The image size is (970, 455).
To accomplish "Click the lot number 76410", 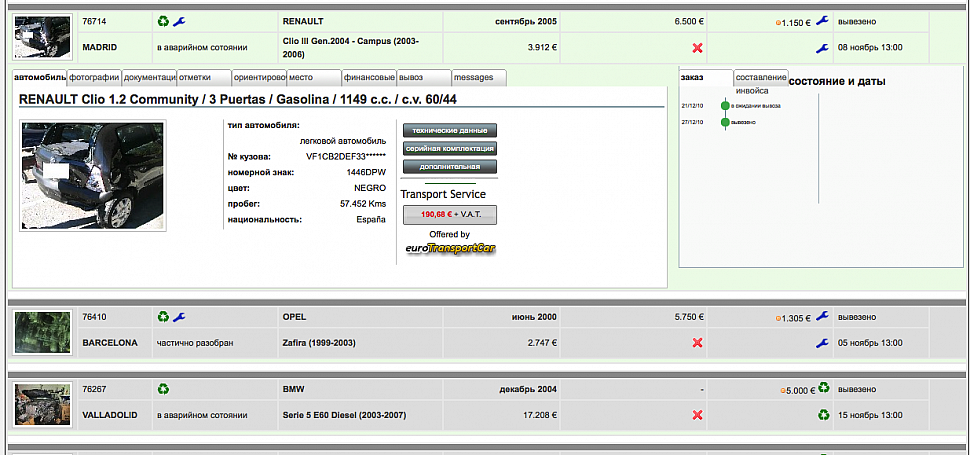I will [x=94, y=317].
